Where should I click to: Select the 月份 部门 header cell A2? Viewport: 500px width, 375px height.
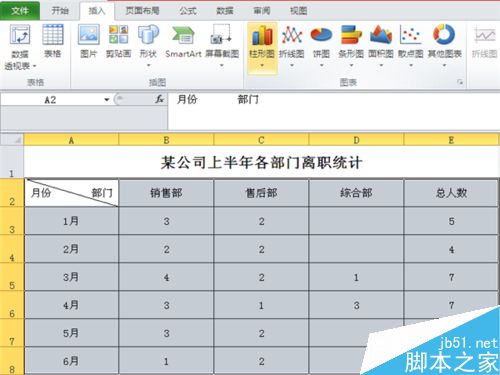tap(71, 193)
